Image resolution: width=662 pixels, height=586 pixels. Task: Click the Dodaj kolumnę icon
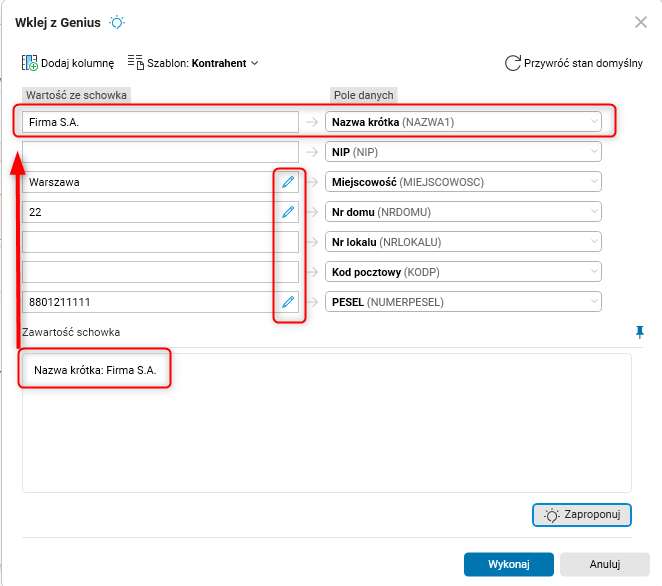click(30, 62)
